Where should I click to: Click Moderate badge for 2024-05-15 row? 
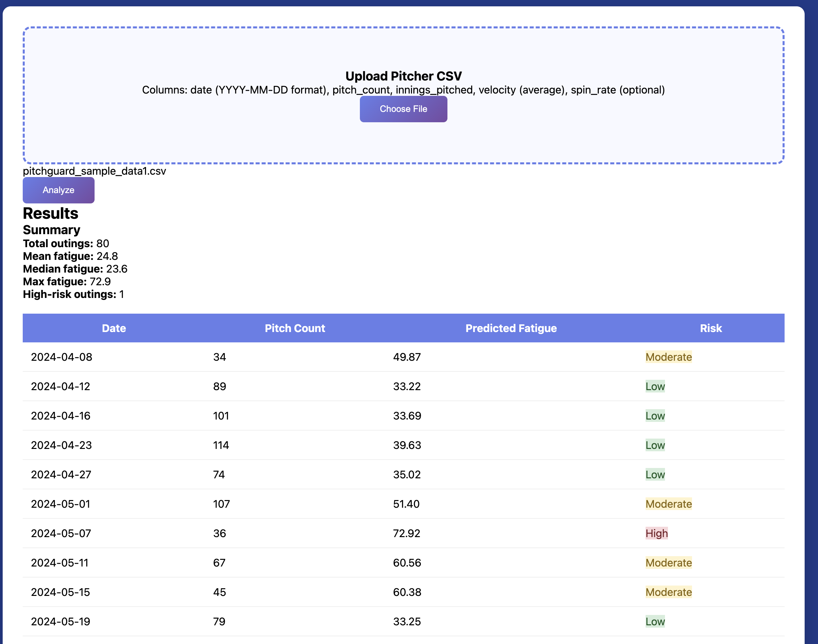(x=668, y=592)
